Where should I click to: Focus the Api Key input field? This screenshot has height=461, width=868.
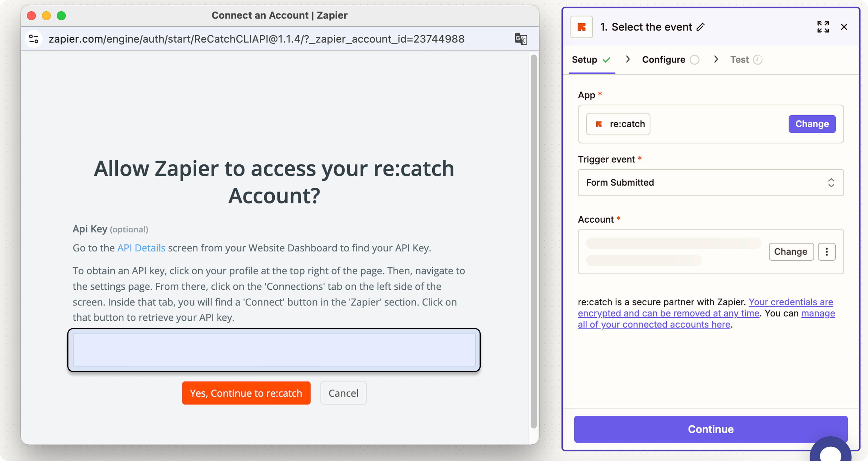[x=274, y=349]
